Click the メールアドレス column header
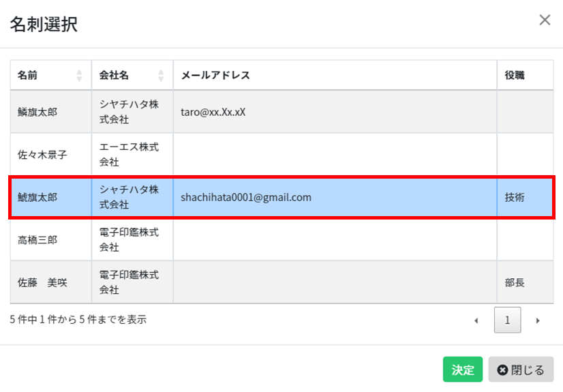The width and height of the screenshot is (563, 392). 335,75
